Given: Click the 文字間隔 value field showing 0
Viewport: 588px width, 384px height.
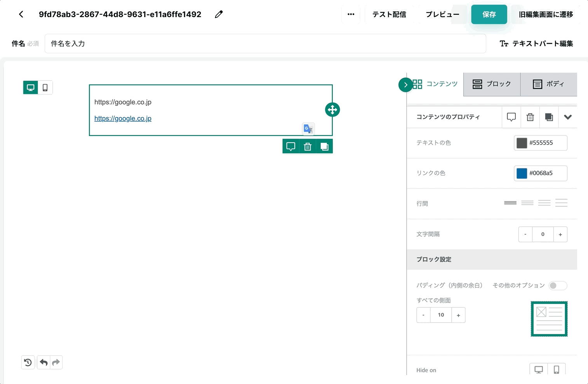Looking at the screenshot, I should [543, 234].
